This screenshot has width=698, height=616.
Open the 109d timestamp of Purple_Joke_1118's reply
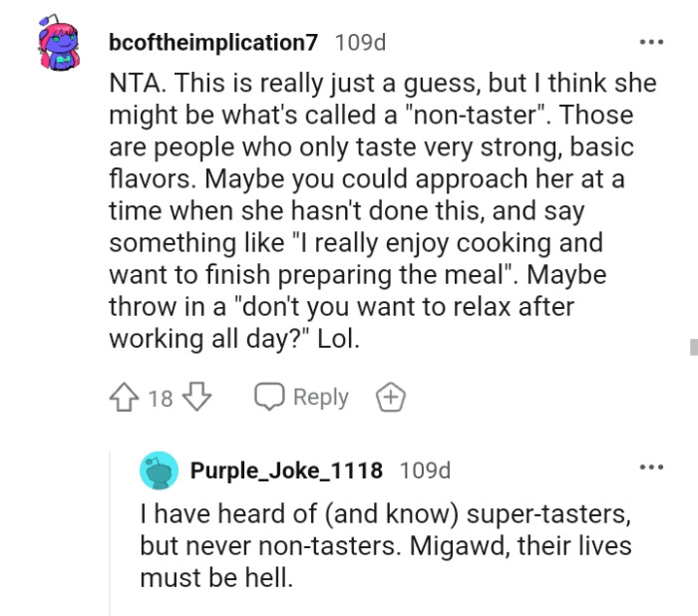[426, 469]
